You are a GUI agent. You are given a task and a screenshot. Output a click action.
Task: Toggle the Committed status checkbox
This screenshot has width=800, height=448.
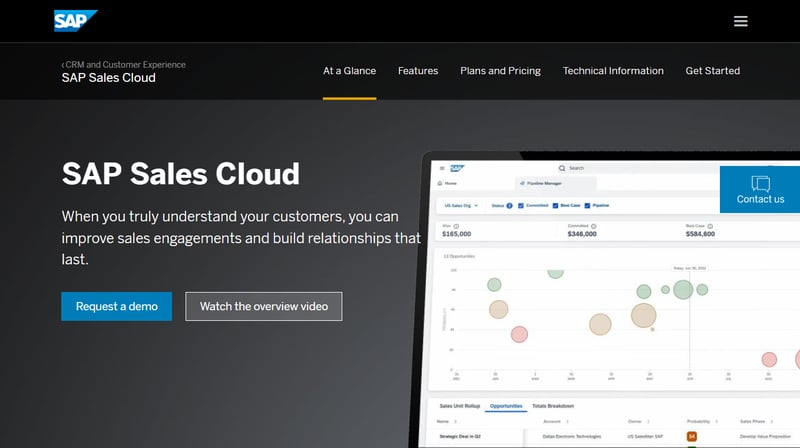click(520, 206)
